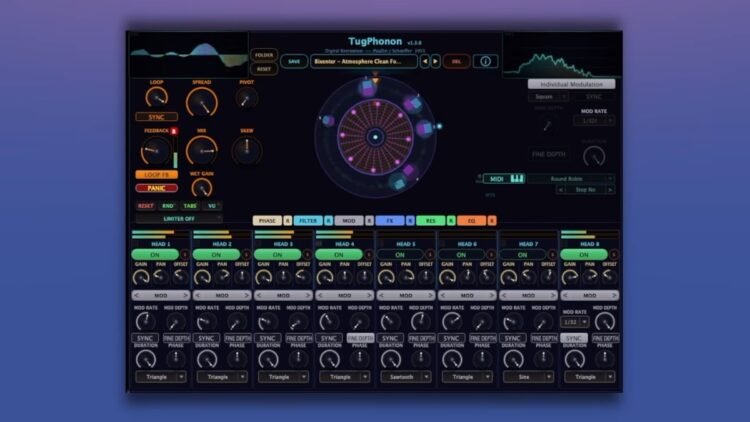Click the preset name field
The height and width of the screenshot is (422, 750).
click(364, 61)
